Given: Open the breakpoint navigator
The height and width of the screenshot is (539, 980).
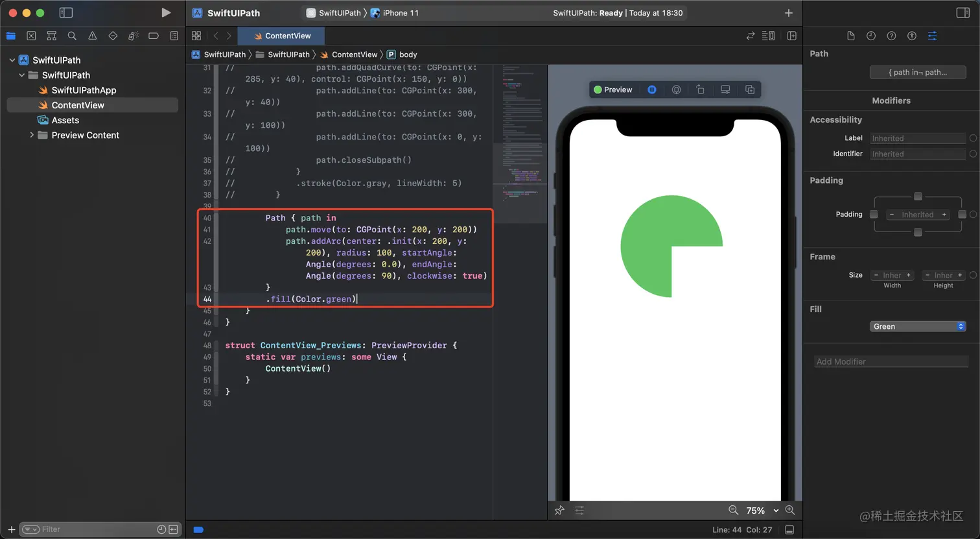Looking at the screenshot, I should (x=154, y=36).
